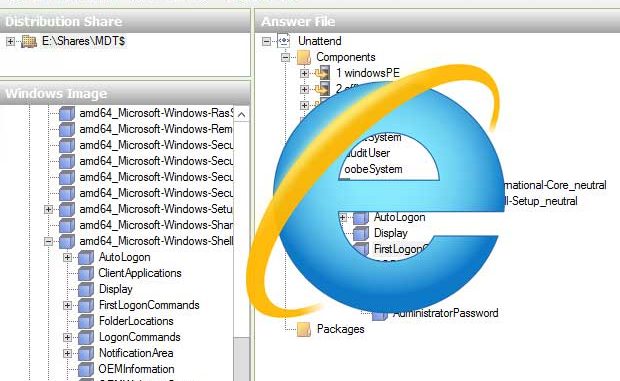Click the amd64_Microsoft-Windows-RasS component cube icon

[67, 113]
